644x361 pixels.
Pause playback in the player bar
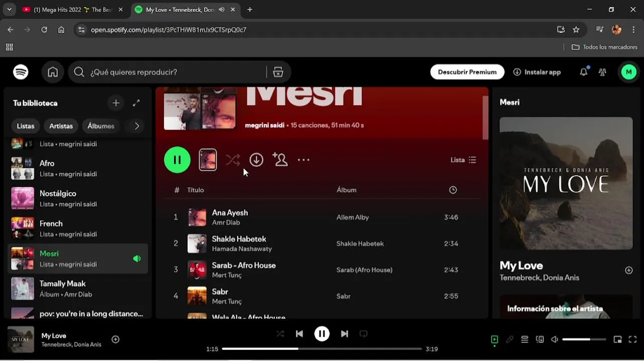tap(322, 334)
